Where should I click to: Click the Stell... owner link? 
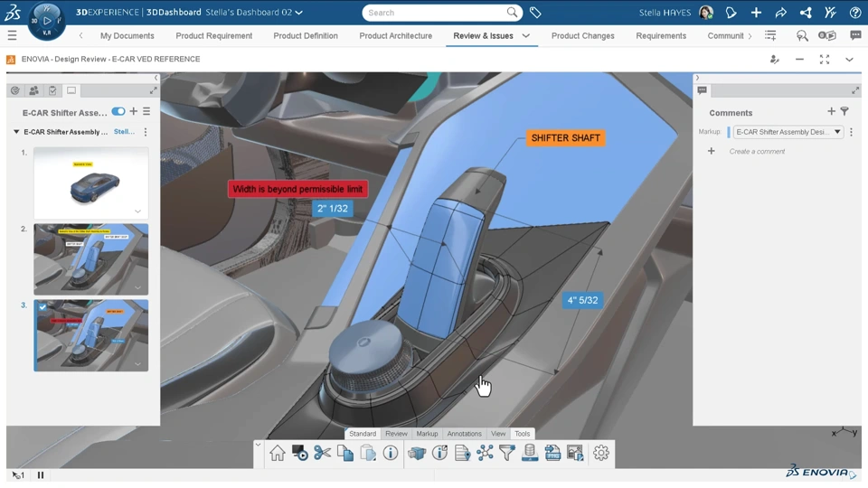point(124,132)
